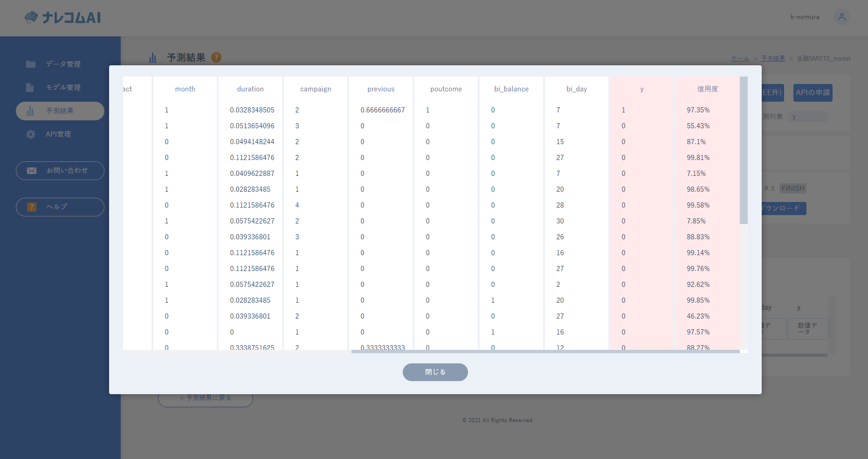
Task: Click the 99.85% confidence cell
Action: click(698, 300)
